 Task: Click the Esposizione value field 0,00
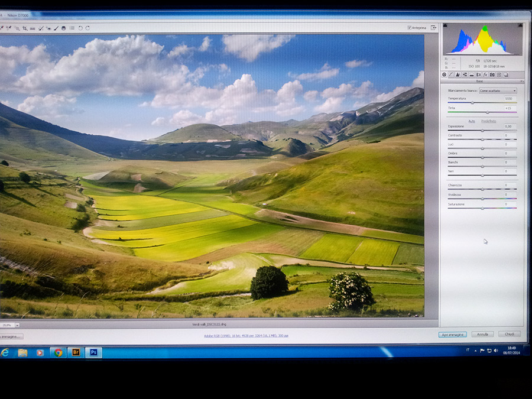coord(510,126)
